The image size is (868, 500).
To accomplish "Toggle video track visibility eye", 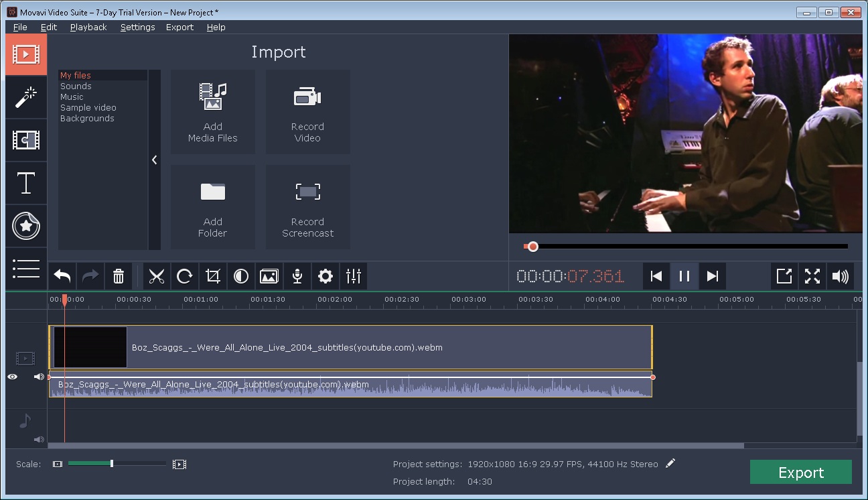I will coord(13,377).
